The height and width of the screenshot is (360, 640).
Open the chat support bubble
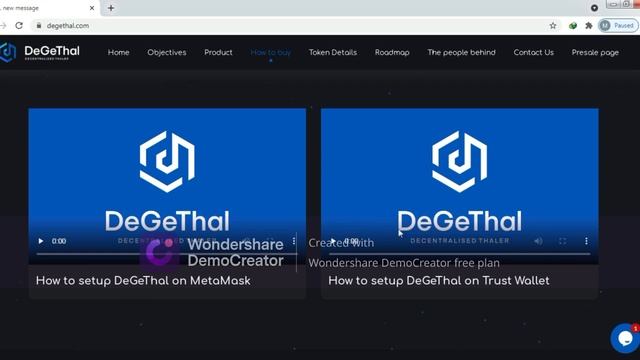click(x=625, y=338)
